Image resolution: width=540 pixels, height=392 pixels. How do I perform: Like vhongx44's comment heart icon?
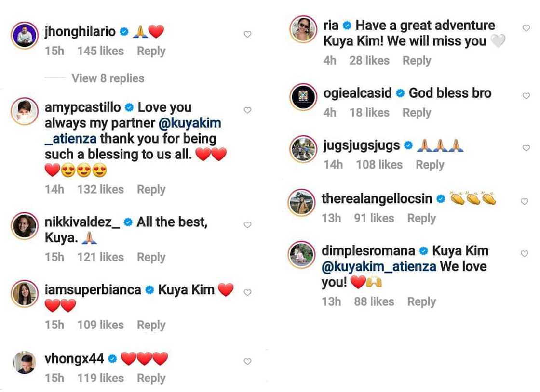247,361
